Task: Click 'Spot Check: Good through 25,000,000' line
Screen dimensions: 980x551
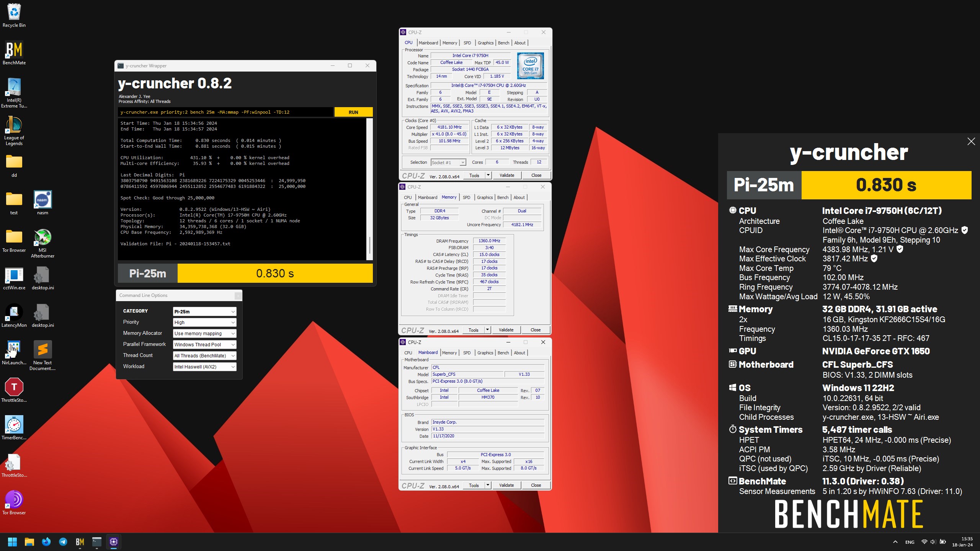Action: 167,198
